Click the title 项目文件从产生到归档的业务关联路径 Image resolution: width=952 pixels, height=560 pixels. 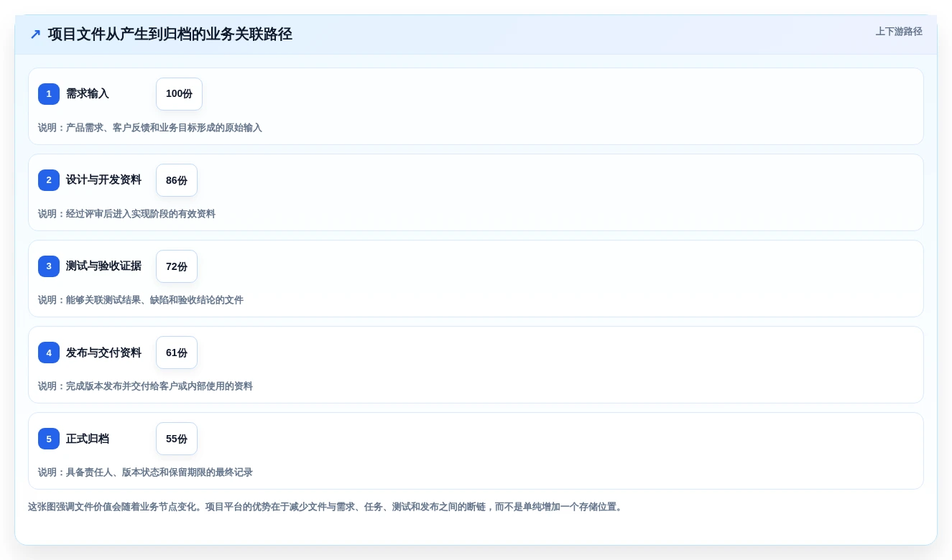pyautogui.click(x=170, y=34)
